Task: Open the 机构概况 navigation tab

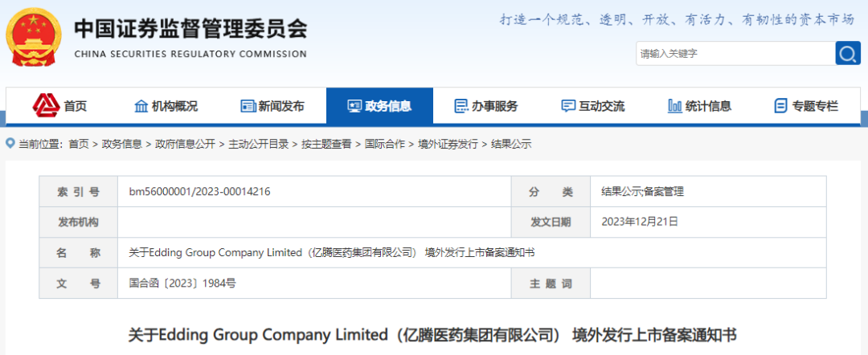Action: (x=166, y=105)
